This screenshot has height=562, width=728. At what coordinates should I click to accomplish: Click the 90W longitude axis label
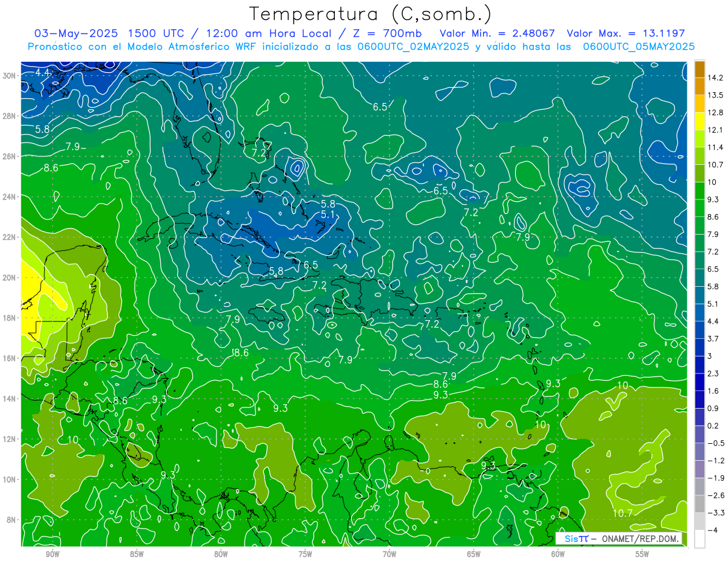(x=52, y=554)
